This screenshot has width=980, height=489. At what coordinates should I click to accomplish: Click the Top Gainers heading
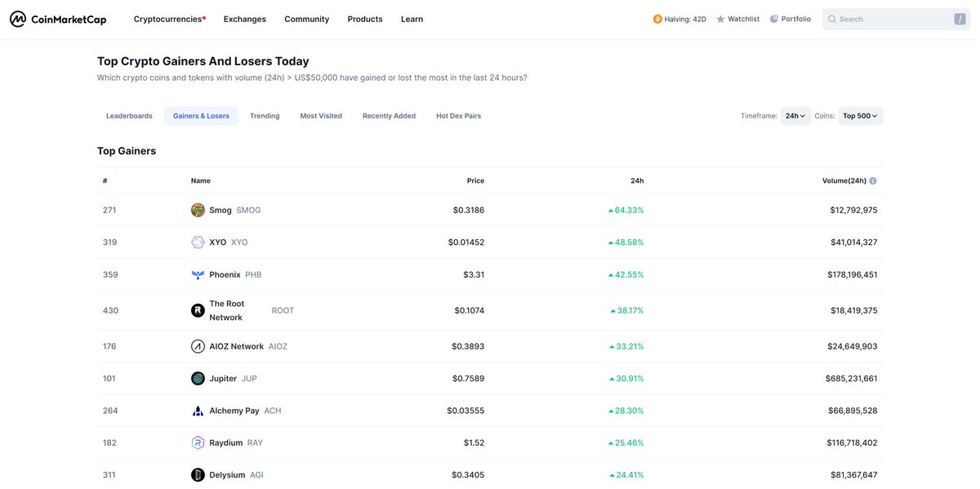tap(127, 151)
